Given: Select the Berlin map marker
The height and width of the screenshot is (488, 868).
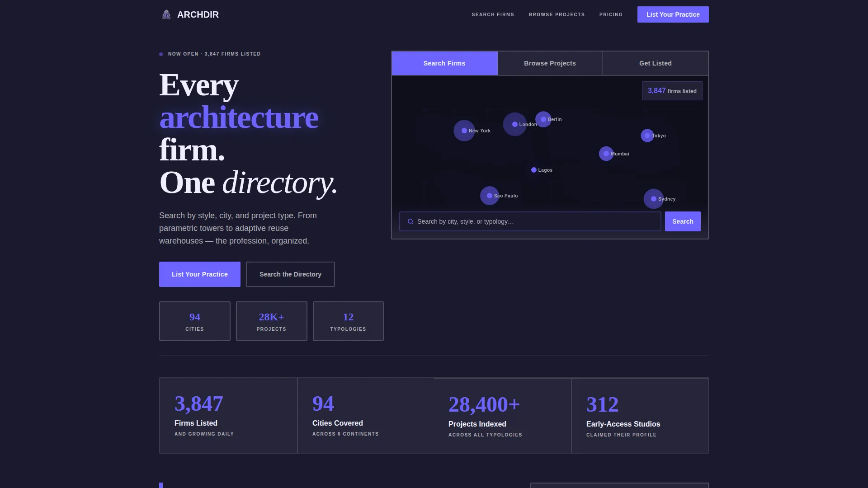Looking at the screenshot, I should pos(543,119).
